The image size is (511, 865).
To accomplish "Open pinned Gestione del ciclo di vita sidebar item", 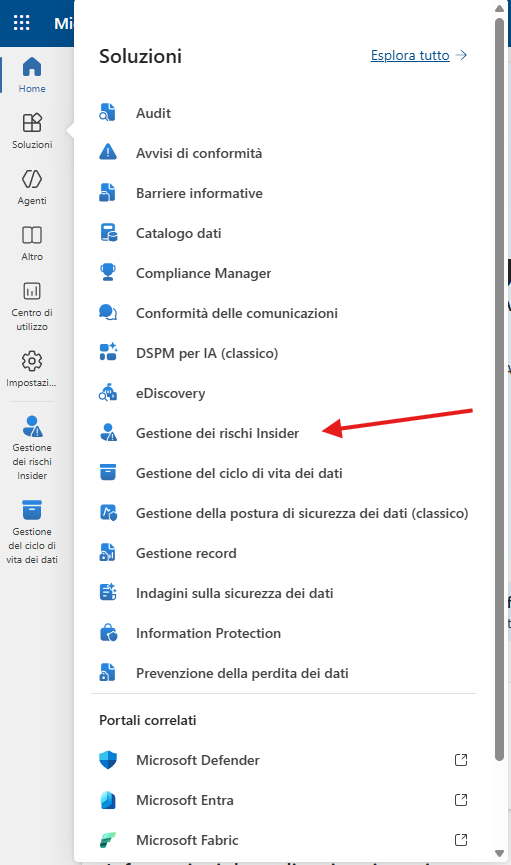I will tap(32, 531).
